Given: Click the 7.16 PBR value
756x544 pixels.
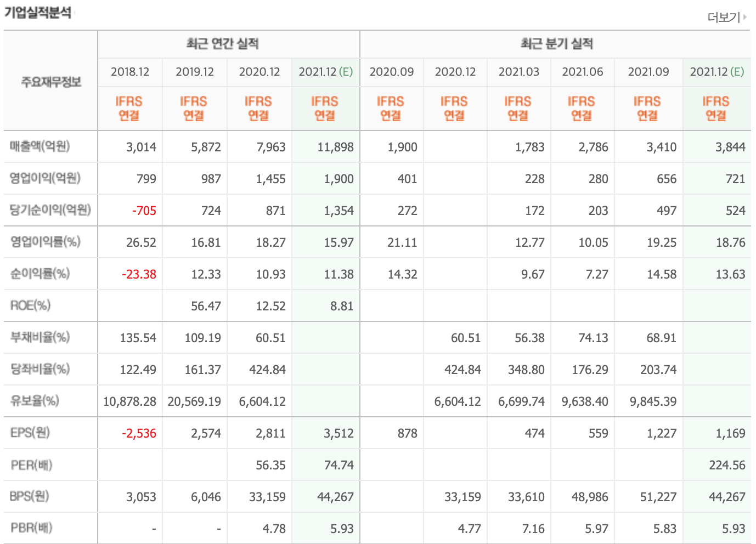Looking at the screenshot, I should [x=533, y=529].
